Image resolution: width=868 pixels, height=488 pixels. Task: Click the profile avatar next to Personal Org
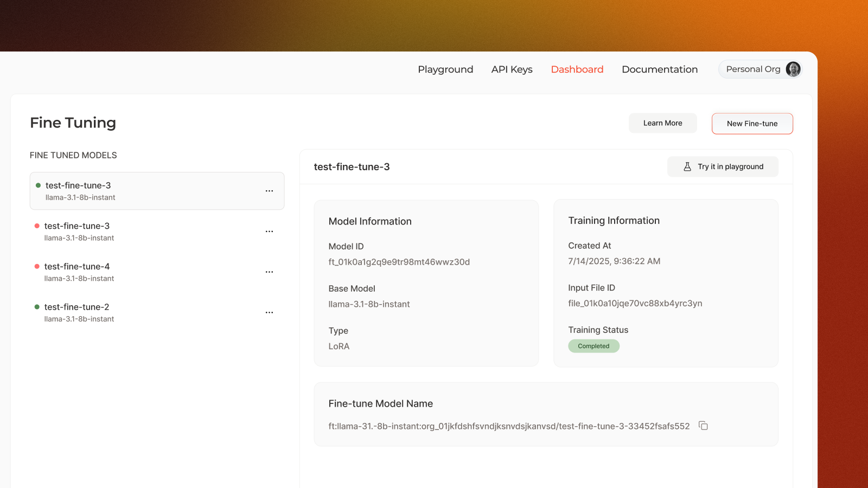[793, 69]
